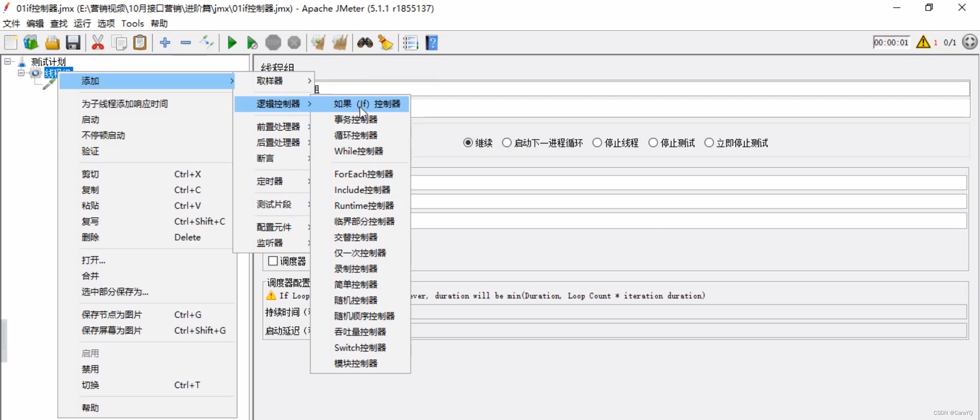The height and width of the screenshot is (420, 980).
Task: Open Search with binoculars icon
Action: pos(365,43)
